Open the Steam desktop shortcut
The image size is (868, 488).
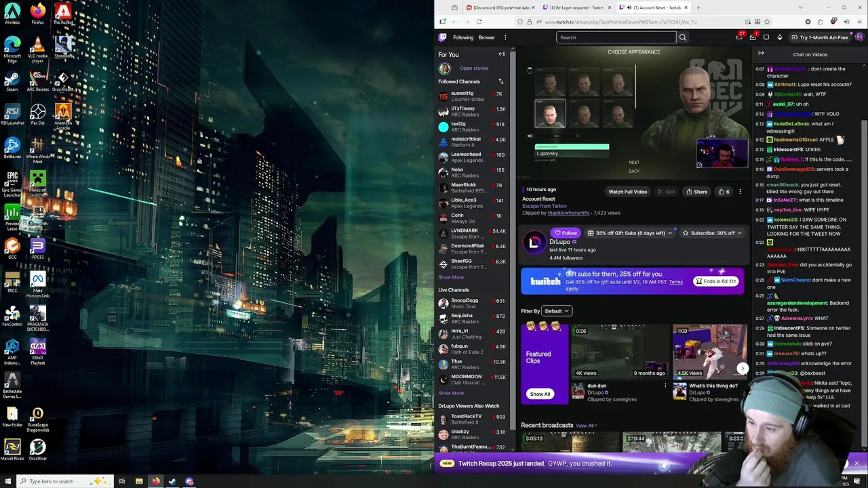pos(12,80)
